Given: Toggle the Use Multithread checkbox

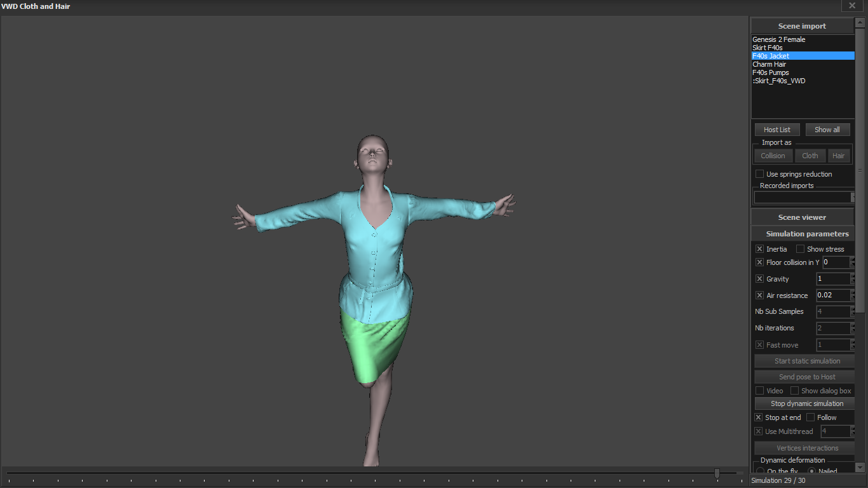Looking at the screenshot, I should (x=758, y=431).
